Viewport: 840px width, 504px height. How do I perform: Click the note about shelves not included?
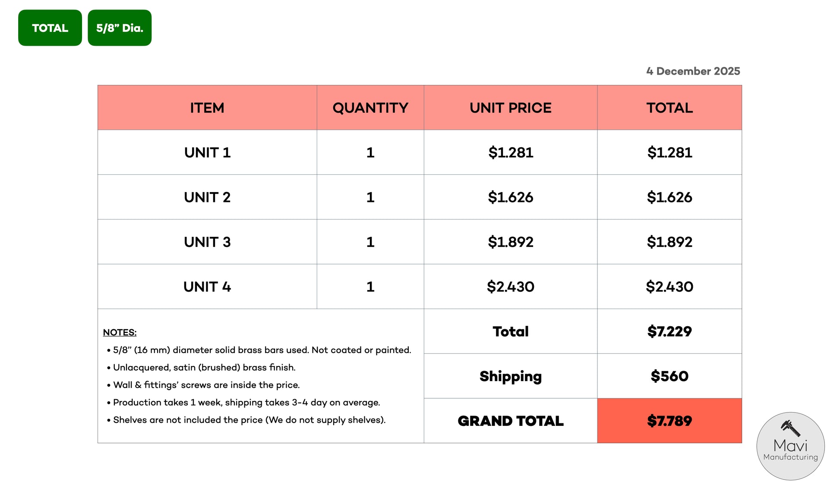point(249,420)
